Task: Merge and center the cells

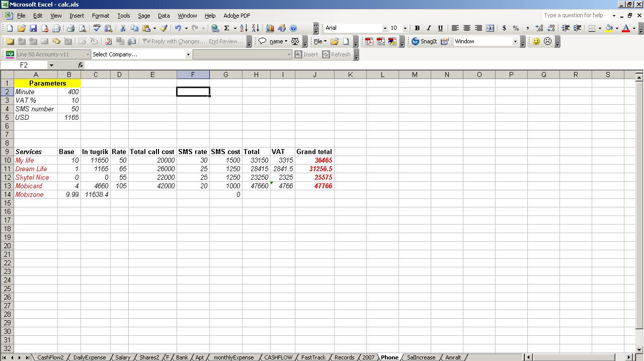Action: [490, 28]
